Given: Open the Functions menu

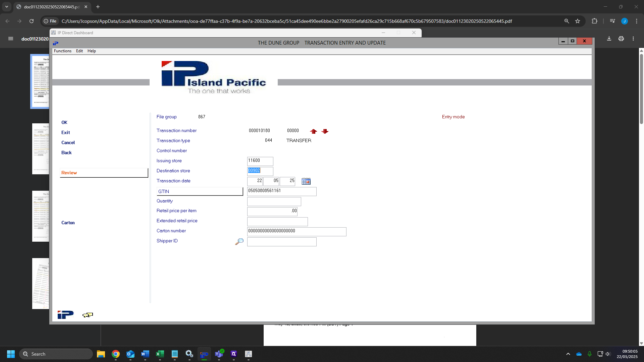Looking at the screenshot, I should pos(63,51).
